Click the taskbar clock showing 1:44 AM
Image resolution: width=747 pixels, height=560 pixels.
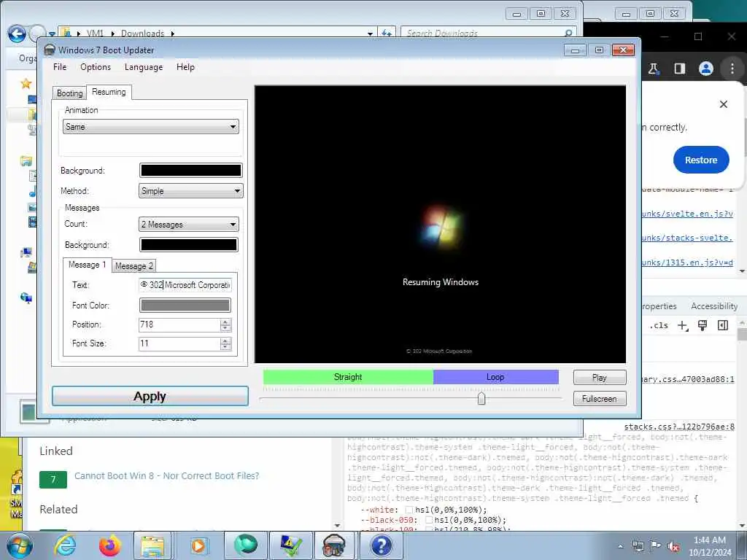pos(709,546)
